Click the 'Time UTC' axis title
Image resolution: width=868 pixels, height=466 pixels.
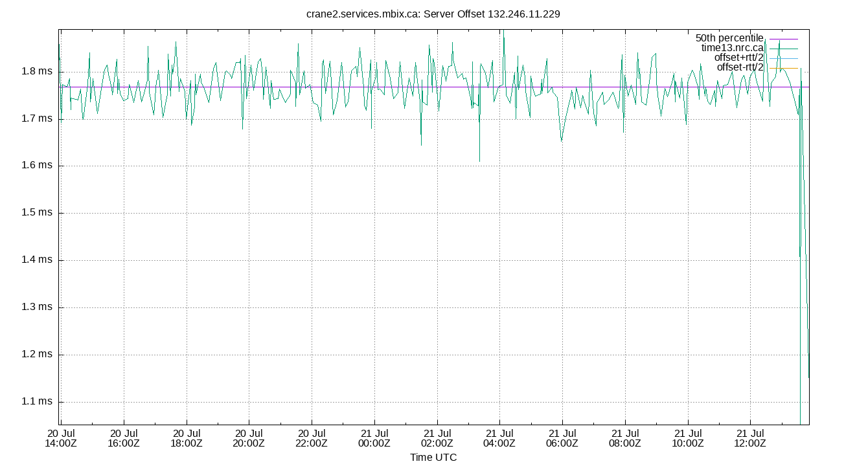[x=433, y=458]
